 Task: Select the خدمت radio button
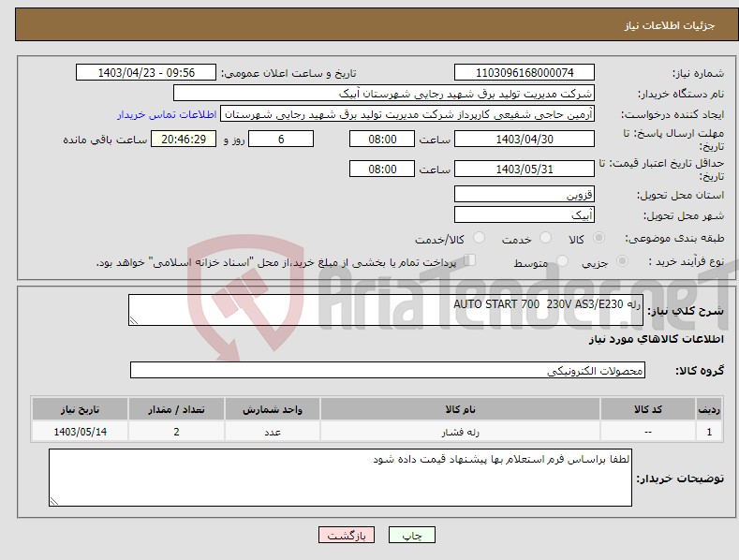point(545,238)
